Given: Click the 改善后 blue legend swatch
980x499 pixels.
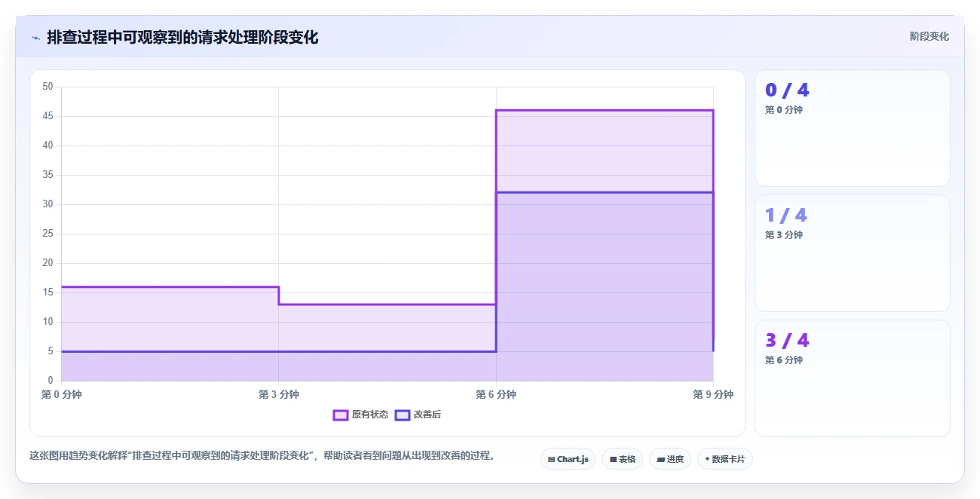Looking at the screenshot, I should [403, 415].
